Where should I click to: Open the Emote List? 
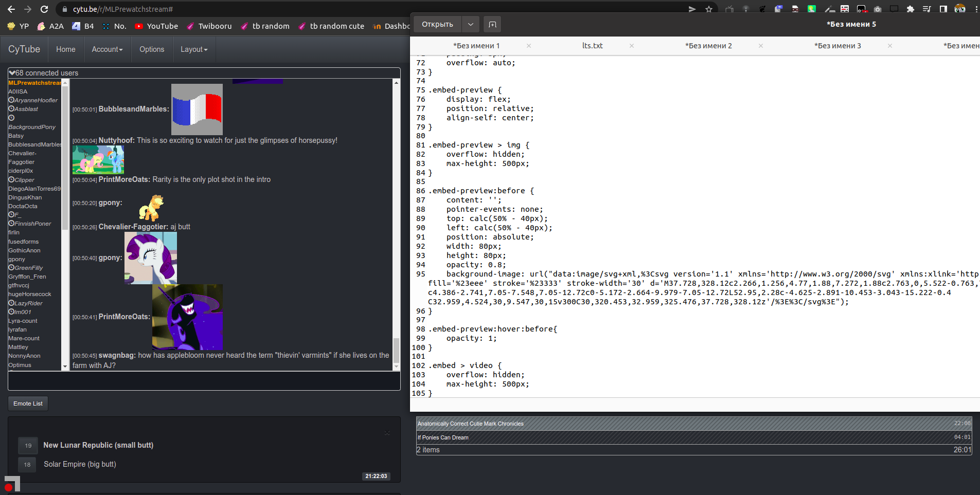coord(28,404)
